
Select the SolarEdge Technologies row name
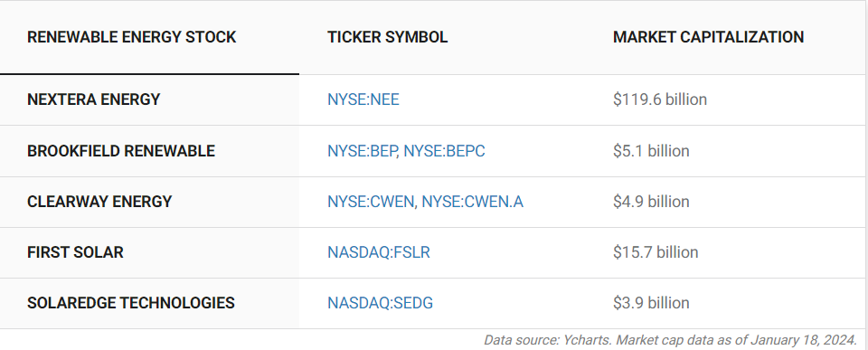pyautogui.click(x=130, y=303)
